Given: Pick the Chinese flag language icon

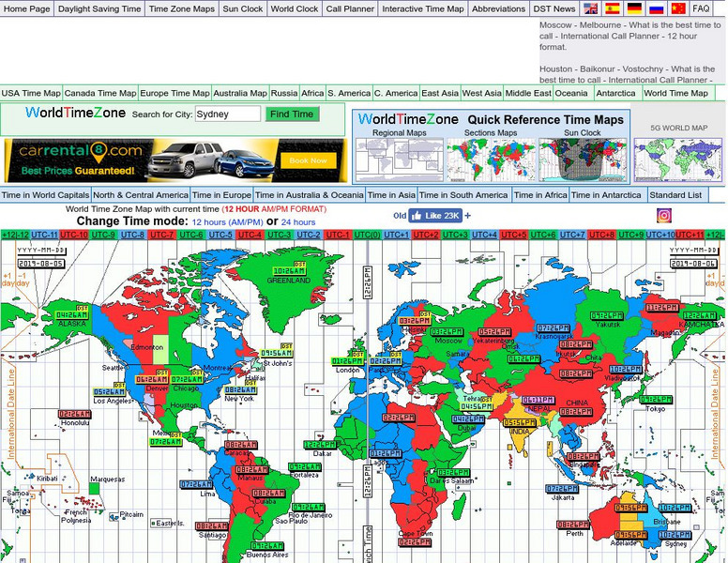Looking at the screenshot, I should (x=678, y=8).
